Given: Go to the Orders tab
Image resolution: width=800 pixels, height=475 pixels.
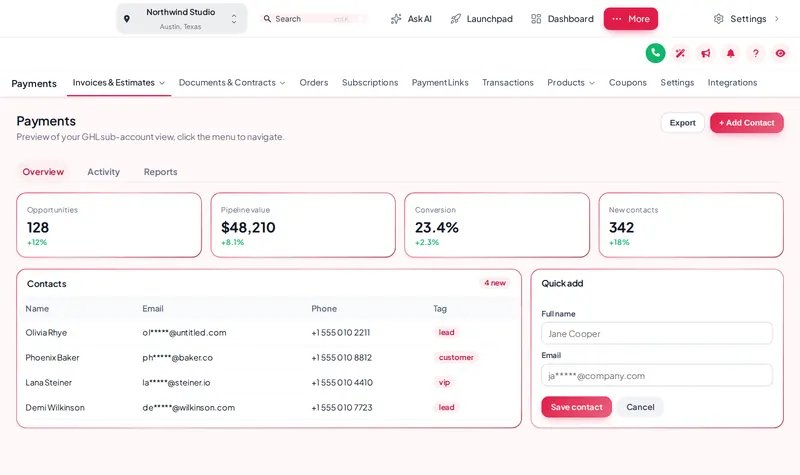Looking at the screenshot, I should tap(314, 83).
